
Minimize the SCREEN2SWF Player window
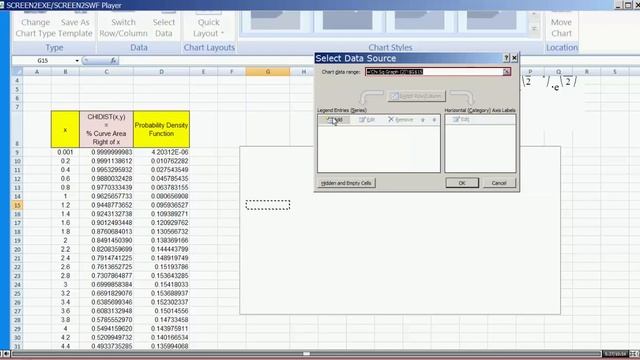click(x=618, y=5)
